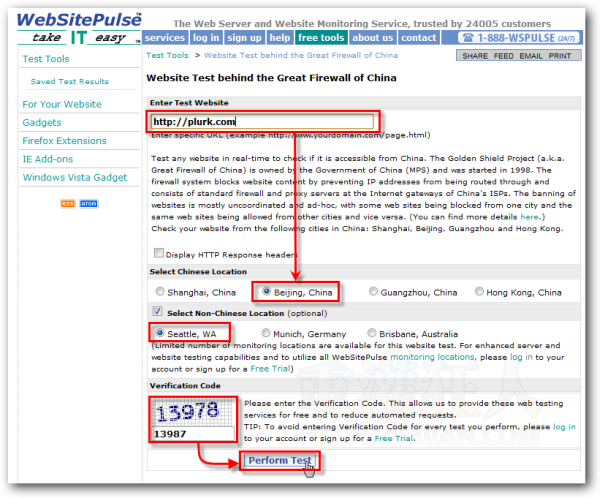Open the about us menu item
This screenshot has width=600, height=498.
373,38
